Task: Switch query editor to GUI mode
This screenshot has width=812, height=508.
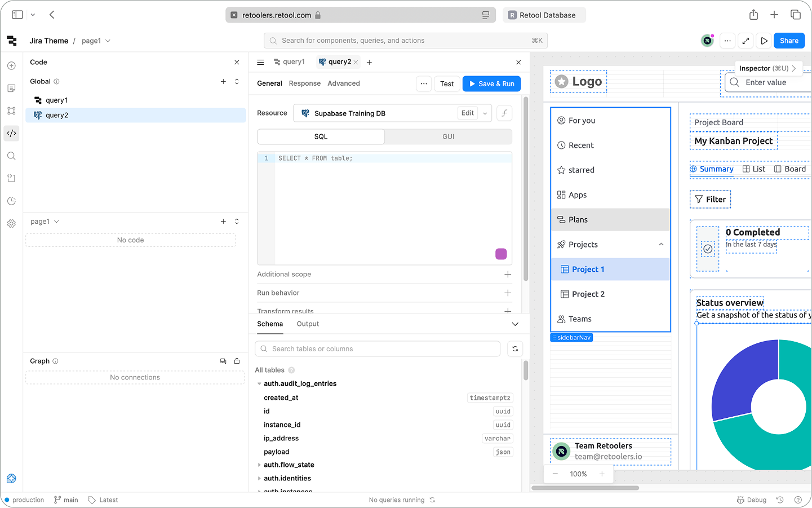Action: coord(449,137)
